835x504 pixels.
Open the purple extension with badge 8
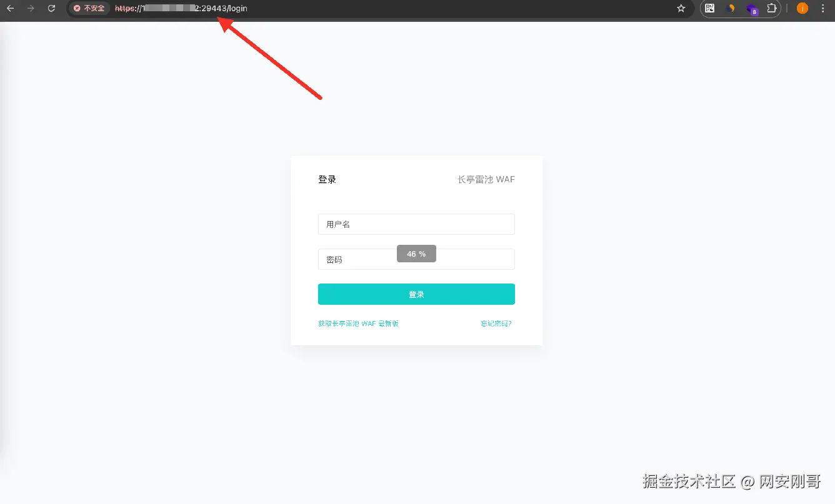(x=752, y=9)
